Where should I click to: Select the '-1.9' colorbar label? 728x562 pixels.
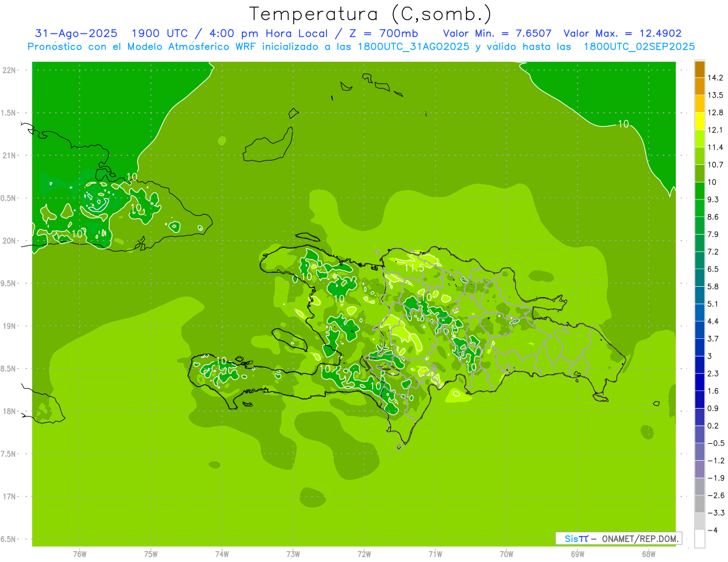tap(716, 478)
